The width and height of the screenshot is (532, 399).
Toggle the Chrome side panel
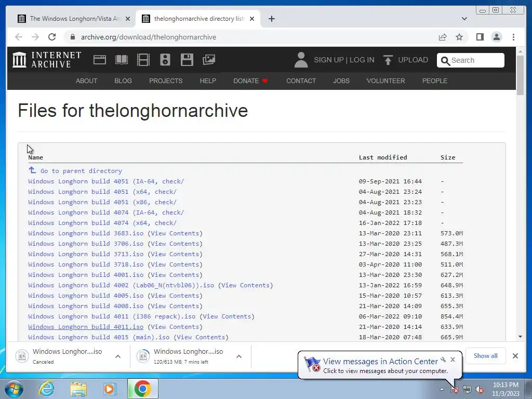(x=480, y=37)
